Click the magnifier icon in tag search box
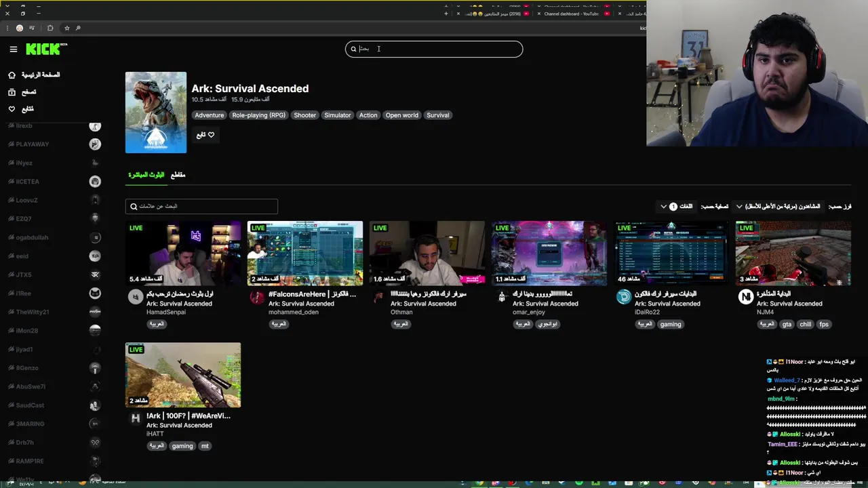The image size is (868, 488). pos(134,206)
